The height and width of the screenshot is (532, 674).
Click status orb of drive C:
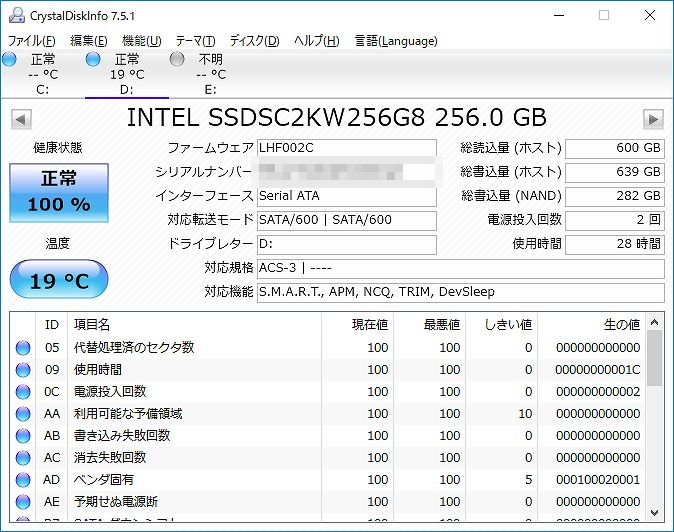pyautogui.click(x=9, y=59)
